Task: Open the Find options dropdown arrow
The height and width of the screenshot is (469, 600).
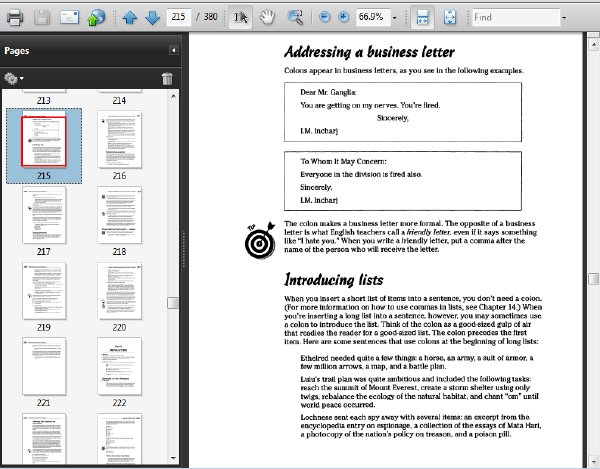Action: click(x=564, y=18)
